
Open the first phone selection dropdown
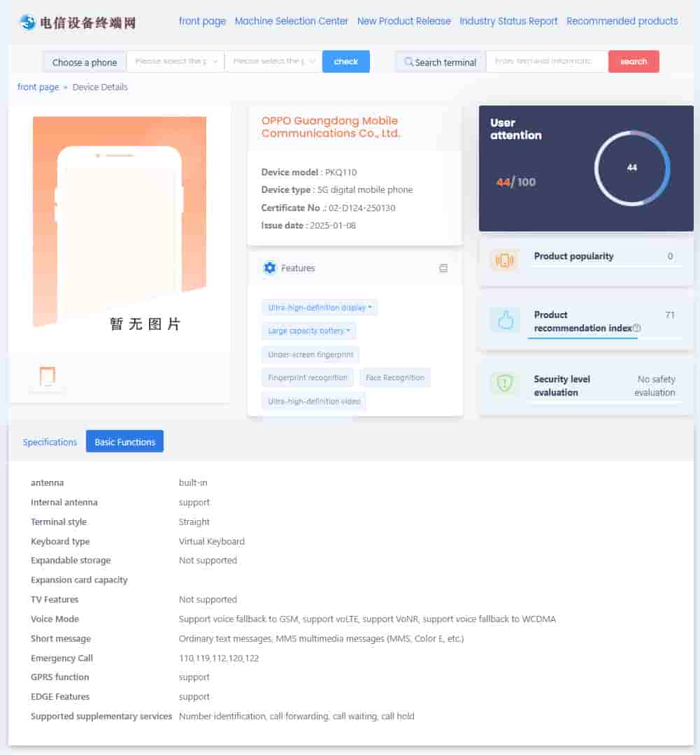point(176,62)
